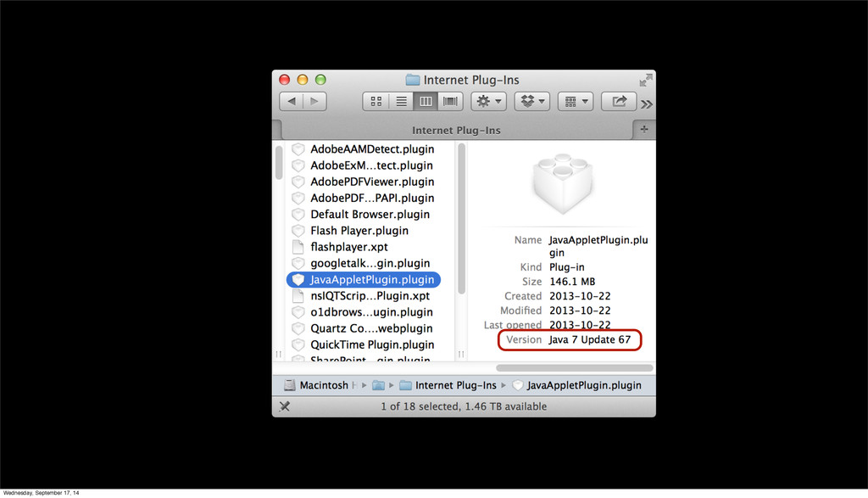The image size is (868, 498).
Task: Show more toolbar items via double chevron
Action: click(x=647, y=104)
